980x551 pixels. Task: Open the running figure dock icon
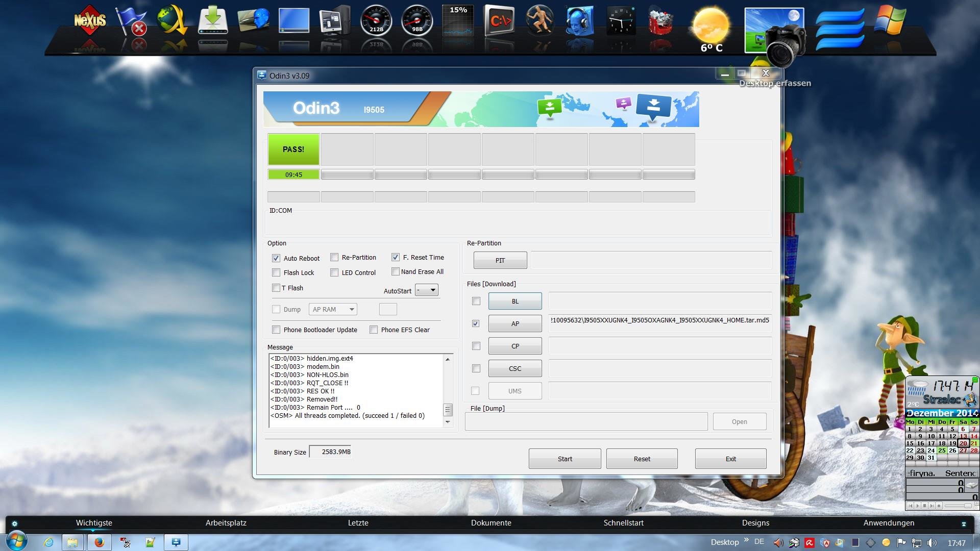coord(540,20)
